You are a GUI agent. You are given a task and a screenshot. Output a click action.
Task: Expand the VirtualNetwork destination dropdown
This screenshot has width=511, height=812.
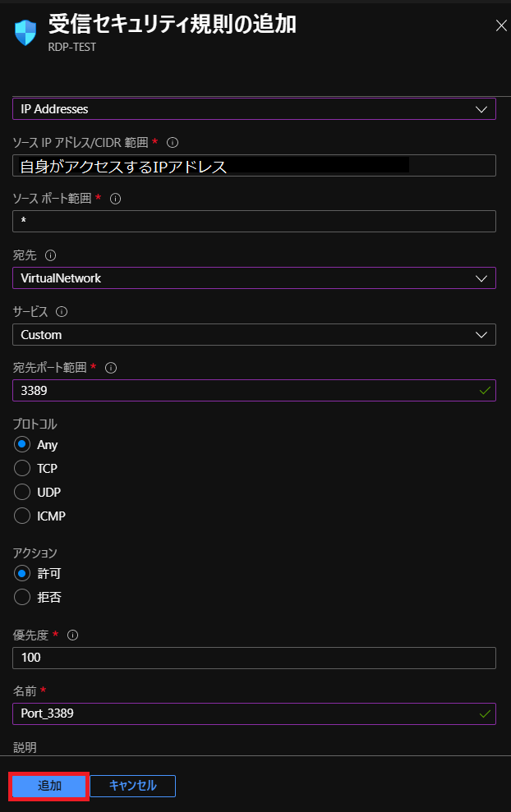pyautogui.click(x=254, y=278)
